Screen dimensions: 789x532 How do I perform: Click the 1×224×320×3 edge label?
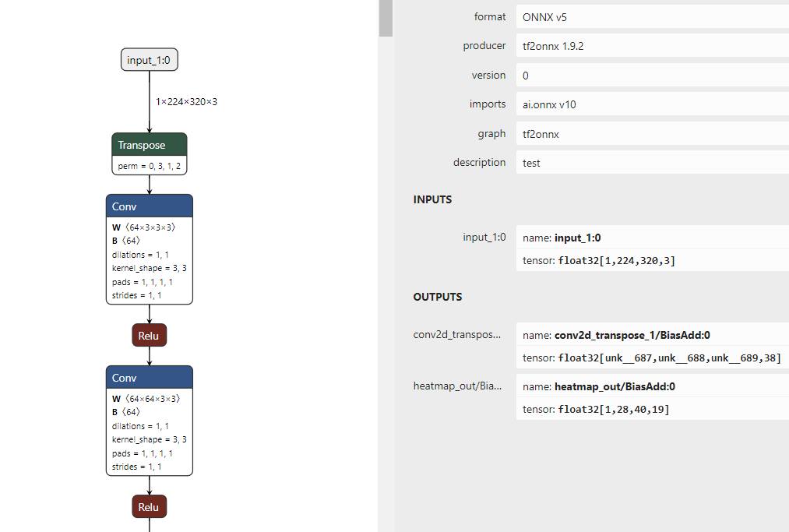pos(186,101)
